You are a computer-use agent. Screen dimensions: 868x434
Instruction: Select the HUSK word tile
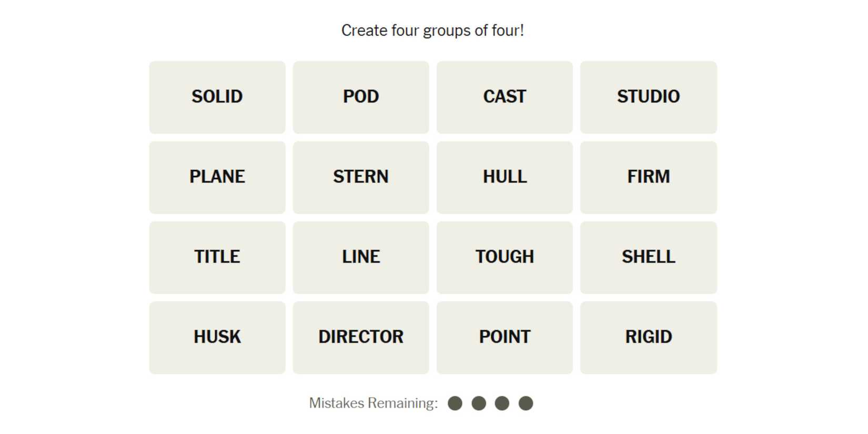[x=217, y=338]
